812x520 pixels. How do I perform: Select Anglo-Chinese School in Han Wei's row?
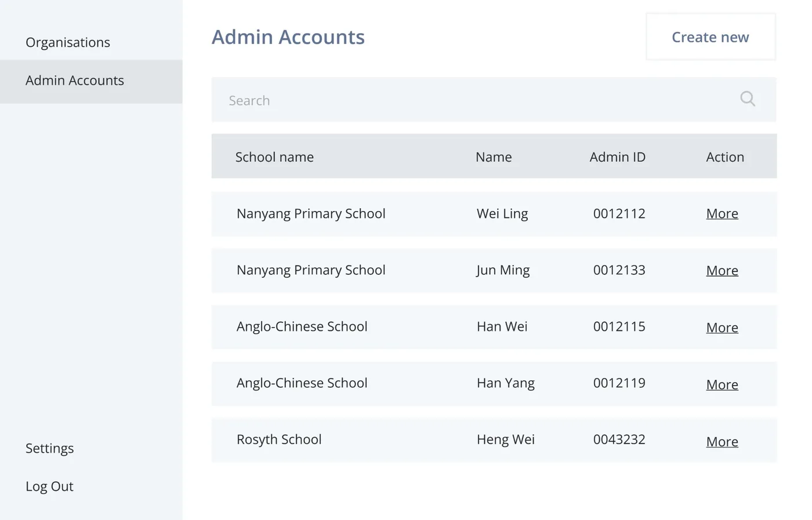click(x=302, y=327)
